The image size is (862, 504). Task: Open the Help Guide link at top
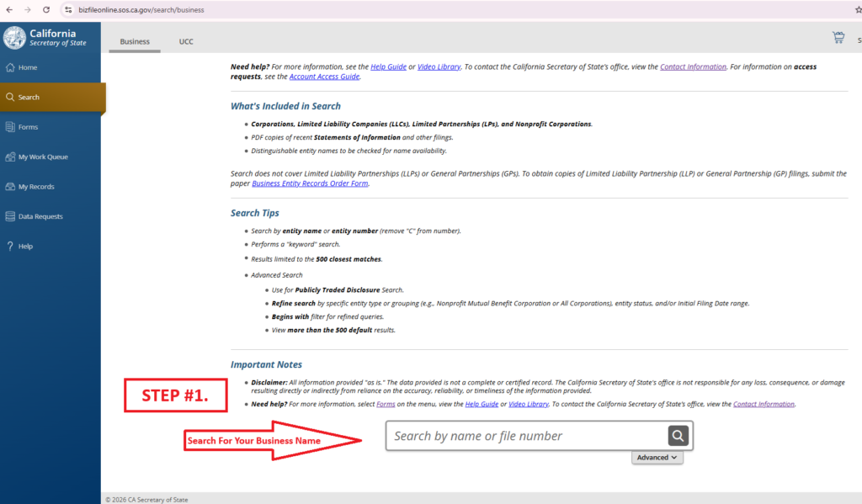click(x=388, y=66)
